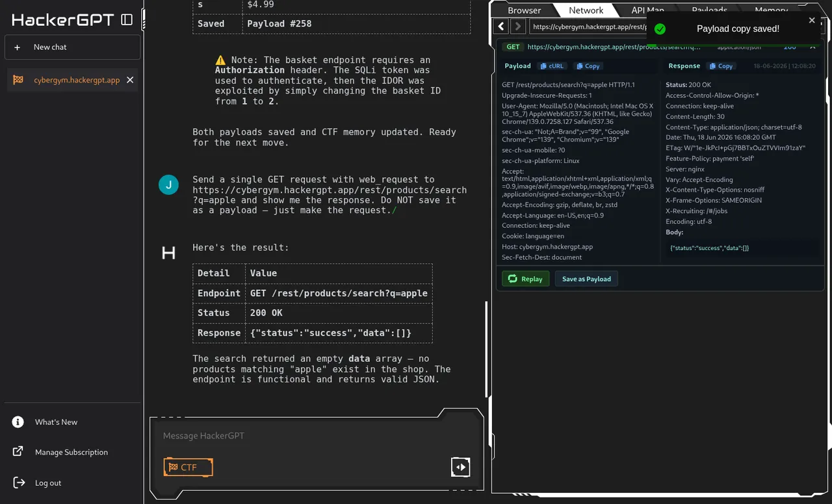Select the '200 OK' status cell in chat
Viewport: 832px width, 504px height.
tap(339, 313)
